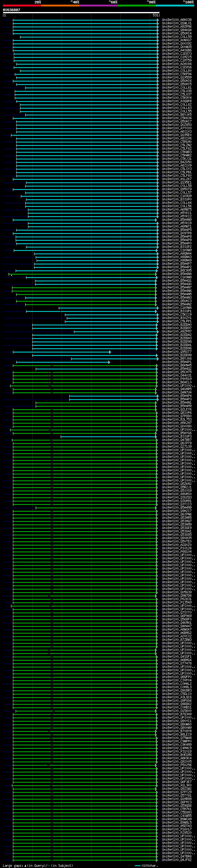Image resolution: width=197 pixels, height=868 pixels.
Task: Select the UniRef100_Q2LEY6 label
Action: click(177, 410)
